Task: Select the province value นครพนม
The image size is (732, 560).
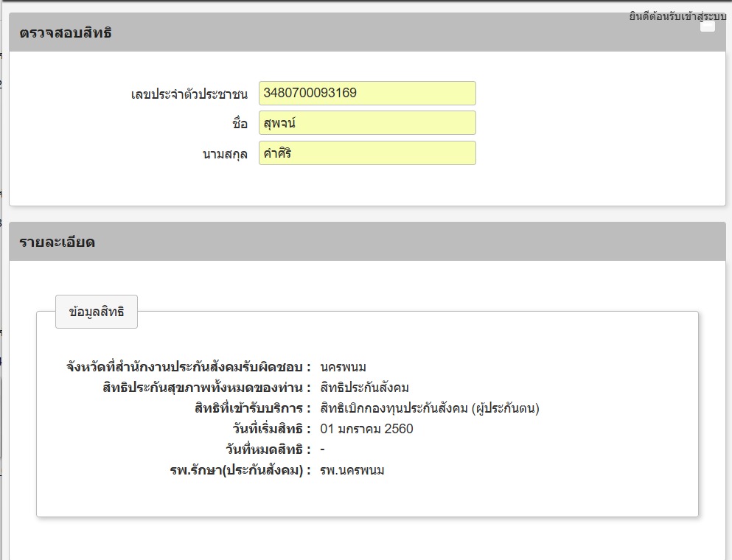Action: pyautogui.click(x=343, y=367)
